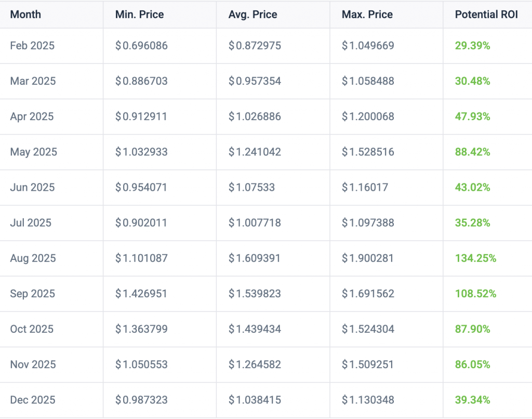Click the 134.25% ROI value
Screen dimensions: 532x419
pyautogui.click(x=472, y=258)
